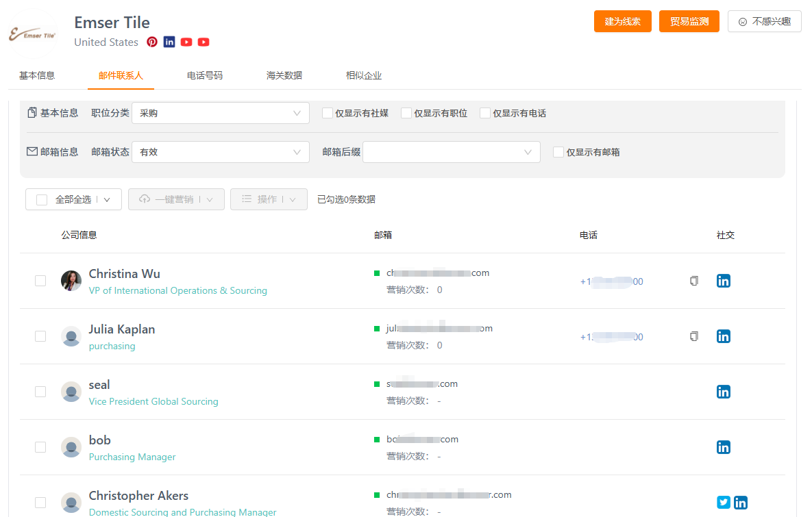Click the 不感兴趣 button
812x517 pixels.
coord(764,21)
